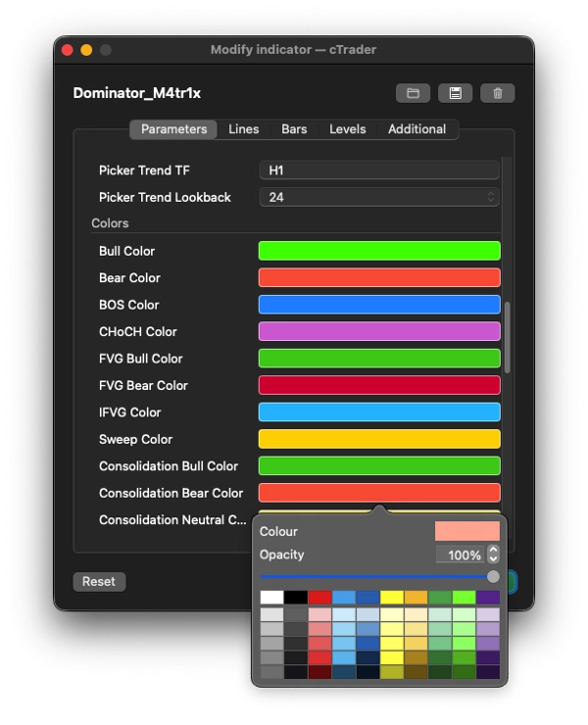
Task: Pick the top-row dark green palette color
Action: [x=440, y=598]
